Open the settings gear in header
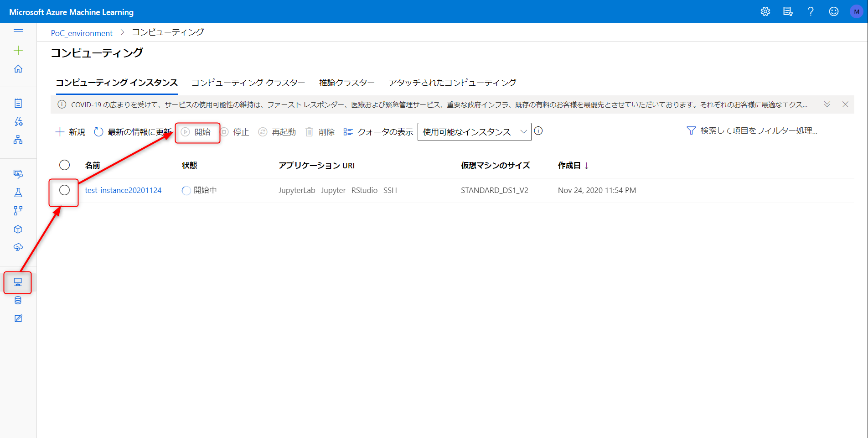Viewport: 868px width, 438px height. point(765,12)
